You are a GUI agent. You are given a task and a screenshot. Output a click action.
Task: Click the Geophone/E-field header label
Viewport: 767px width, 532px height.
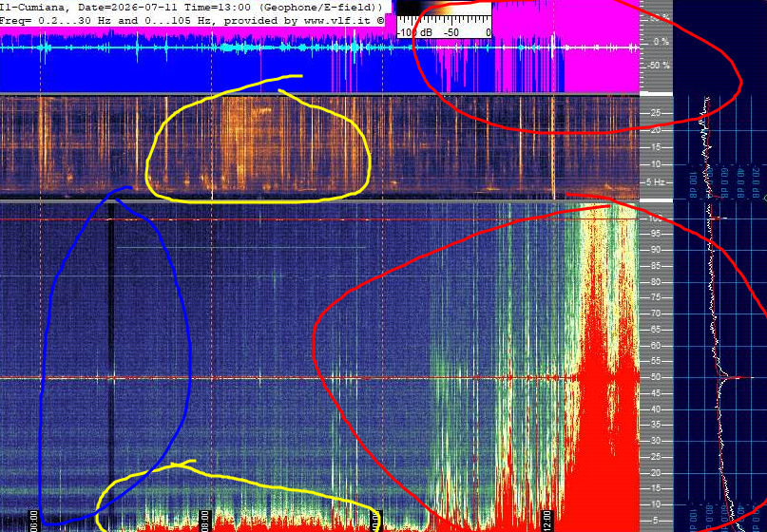click(x=322, y=8)
